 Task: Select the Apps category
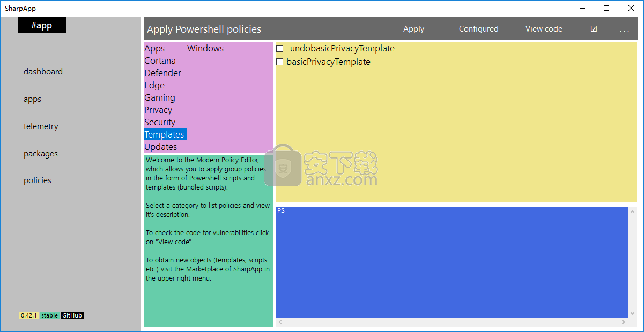tap(154, 48)
